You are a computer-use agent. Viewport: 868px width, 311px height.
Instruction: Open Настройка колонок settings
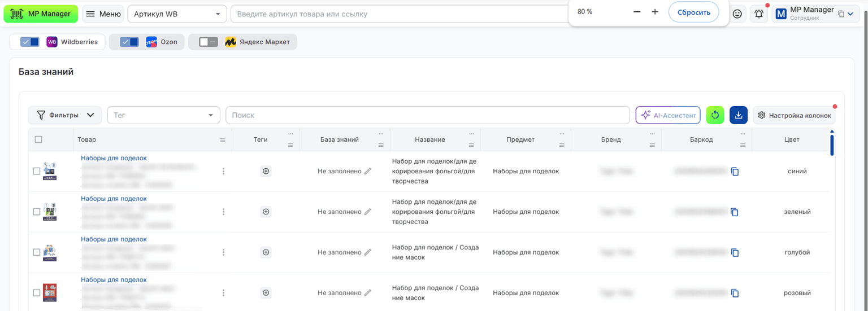(x=794, y=115)
